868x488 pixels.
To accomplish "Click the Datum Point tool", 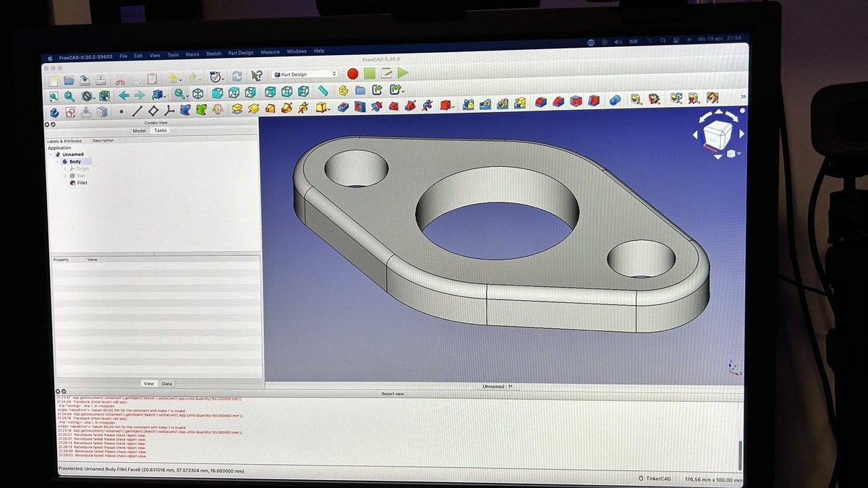I will (121, 112).
